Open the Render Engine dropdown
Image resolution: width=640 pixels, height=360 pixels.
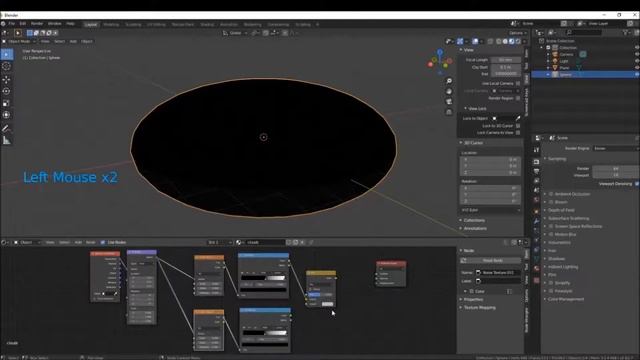(616, 148)
